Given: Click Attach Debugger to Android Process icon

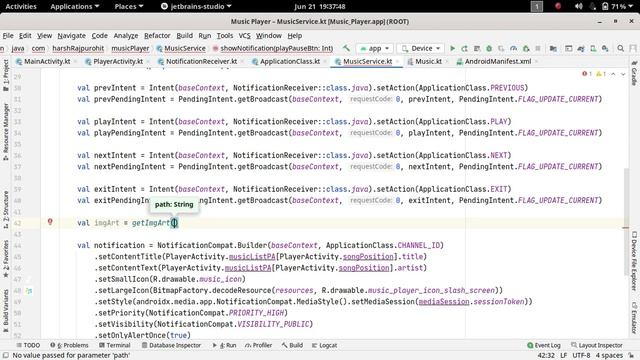Looking at the screenshot, I should [526, 48].
